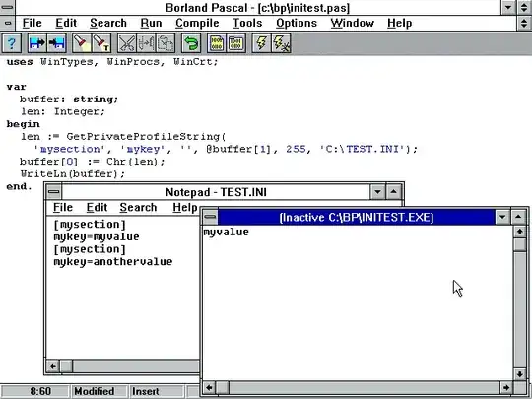The height and width of the screenshot is (399, 532).
Task: Open the Borland Pascal Search menu
Action: click(x=108, y=23)
